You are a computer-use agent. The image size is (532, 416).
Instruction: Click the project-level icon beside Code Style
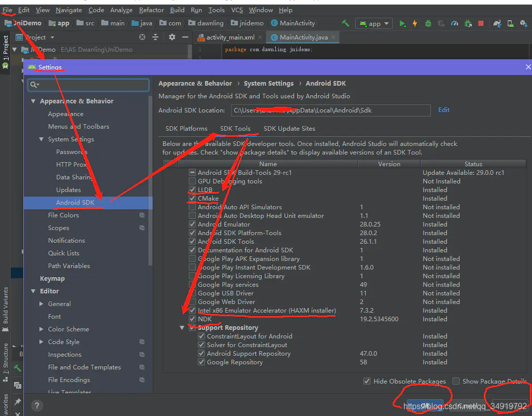coord(142,342)
